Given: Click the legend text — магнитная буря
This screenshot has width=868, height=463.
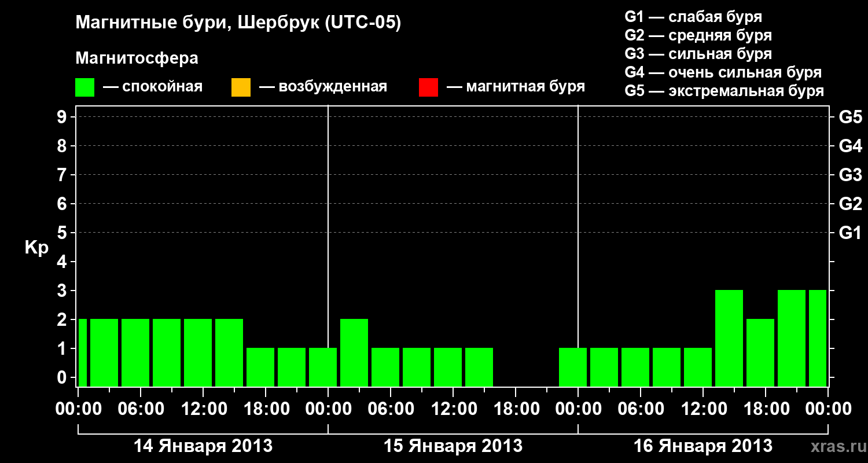Looking at the screenshot, I should coord(516,87).
